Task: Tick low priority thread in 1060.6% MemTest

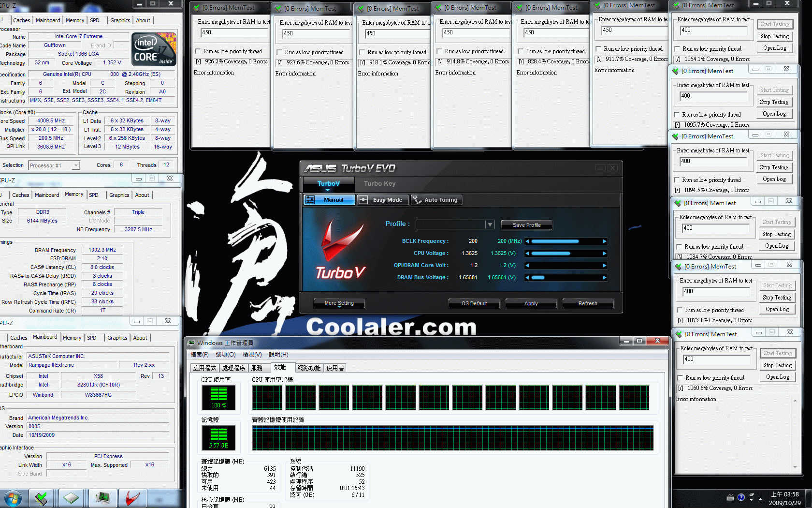Action: 680,378
